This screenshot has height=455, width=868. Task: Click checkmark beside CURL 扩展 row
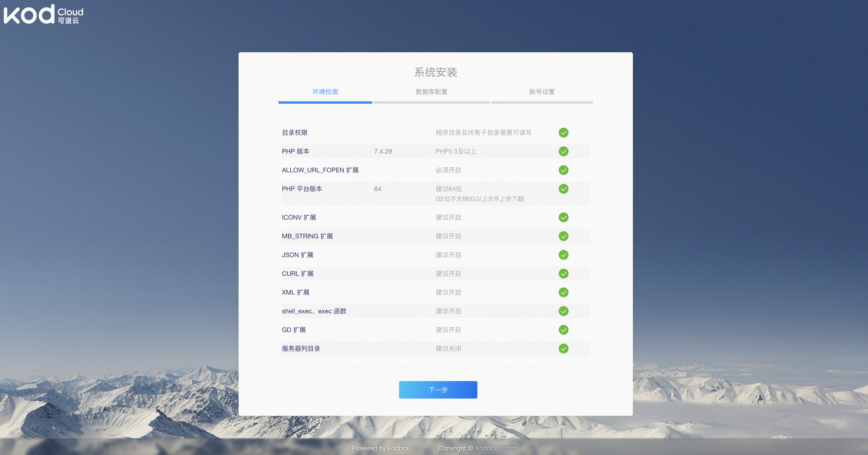pos(563,273)
